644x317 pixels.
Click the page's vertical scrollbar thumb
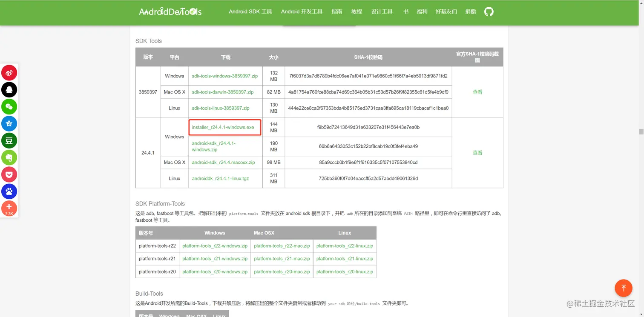pos(641,131)
